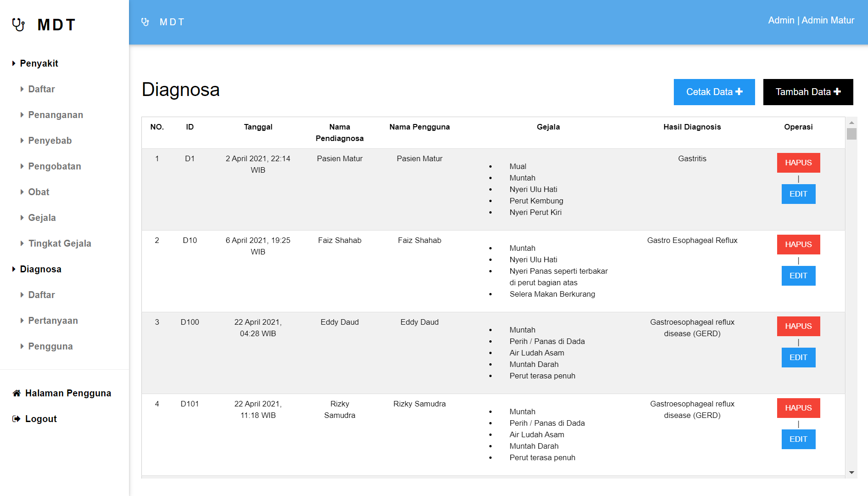Viewport: 868px width, 496px height.
Task: Open the Penanganan menu item
Action: click(x=56, y=115)
